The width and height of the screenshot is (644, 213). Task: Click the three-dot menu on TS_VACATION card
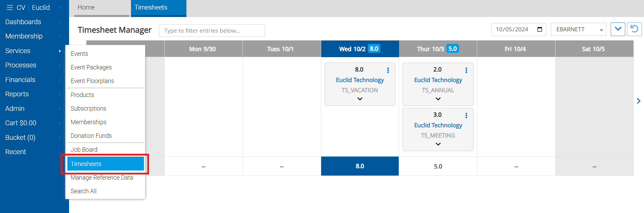[x=388, y=70]
